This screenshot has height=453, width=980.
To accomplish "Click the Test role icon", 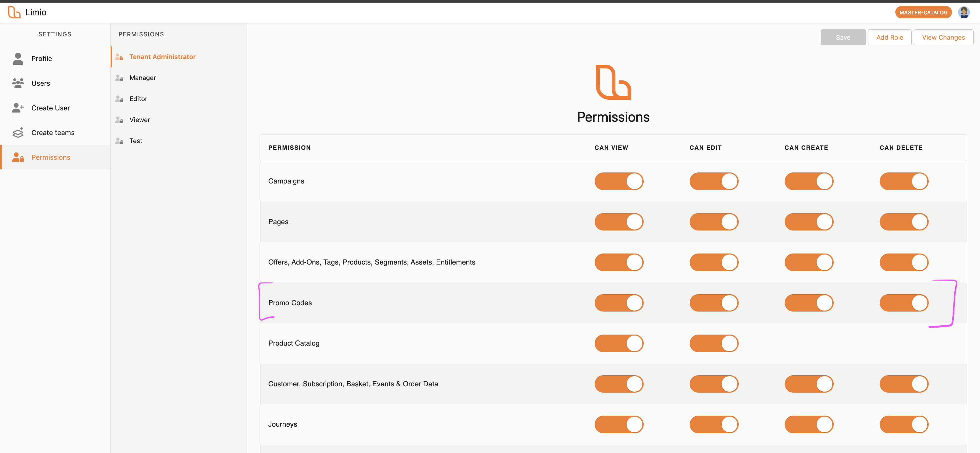I will 119,141.
